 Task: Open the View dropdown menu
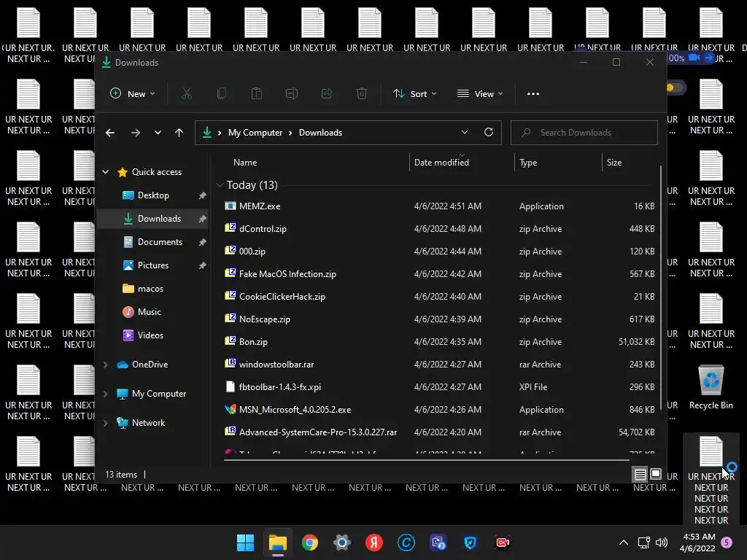coord(480,94)
